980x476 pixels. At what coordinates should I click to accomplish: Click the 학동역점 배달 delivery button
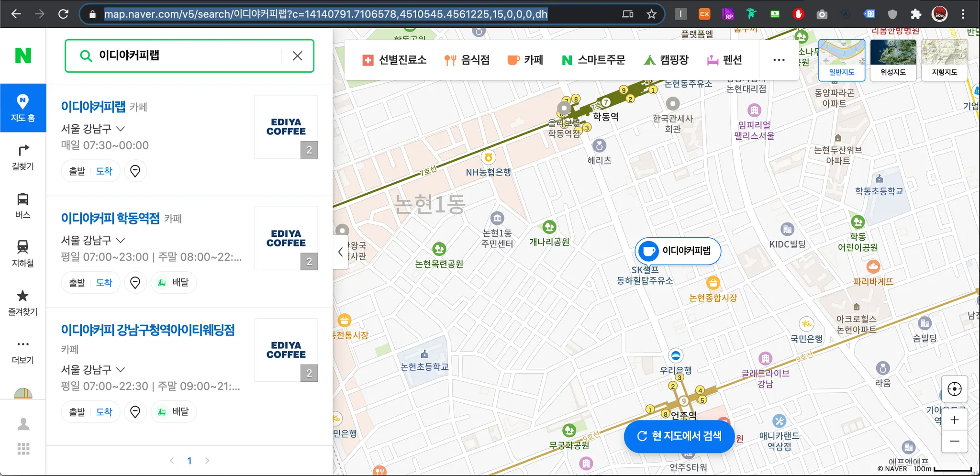click(173, 283)
